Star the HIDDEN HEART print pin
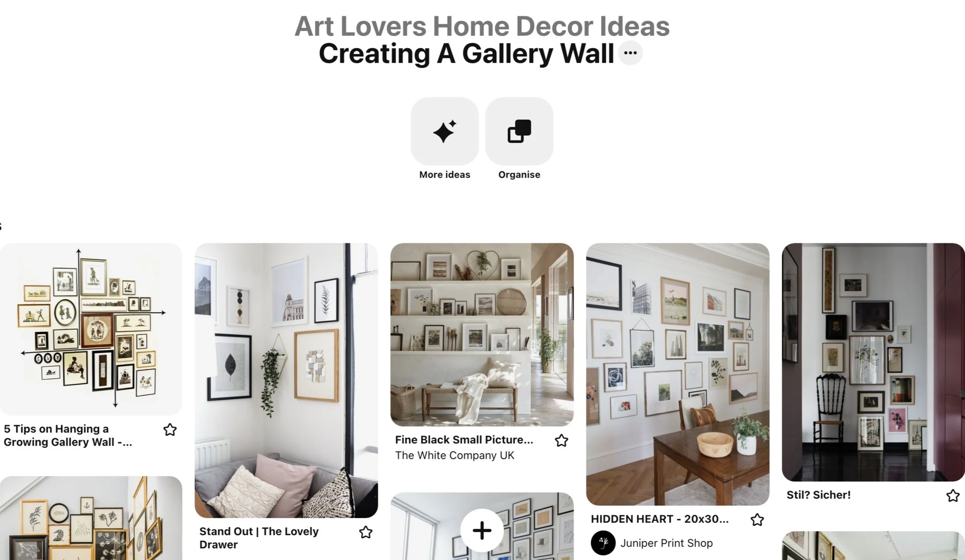Image resolution: width=965 pixels, height=560 pixels. click(x=757, y=520)
